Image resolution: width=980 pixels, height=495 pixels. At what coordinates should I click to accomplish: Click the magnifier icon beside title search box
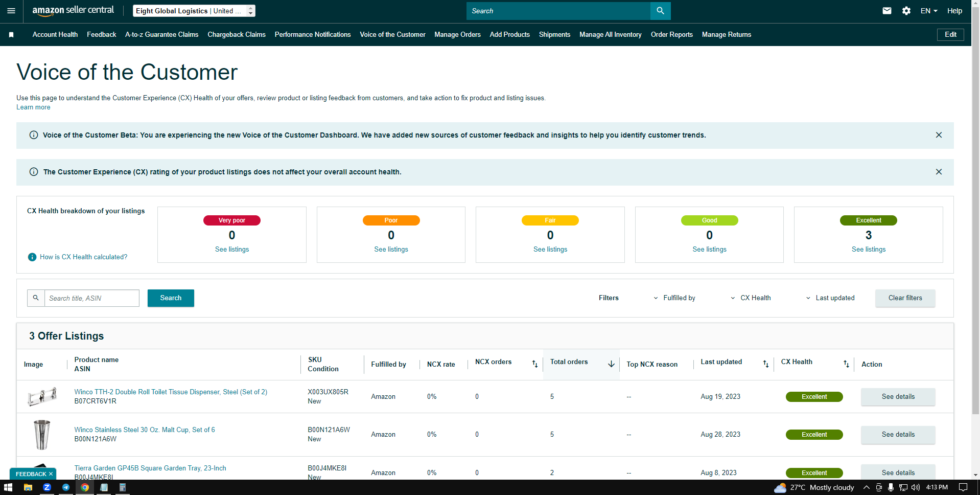pyautogui.click(x=36, y=298)
